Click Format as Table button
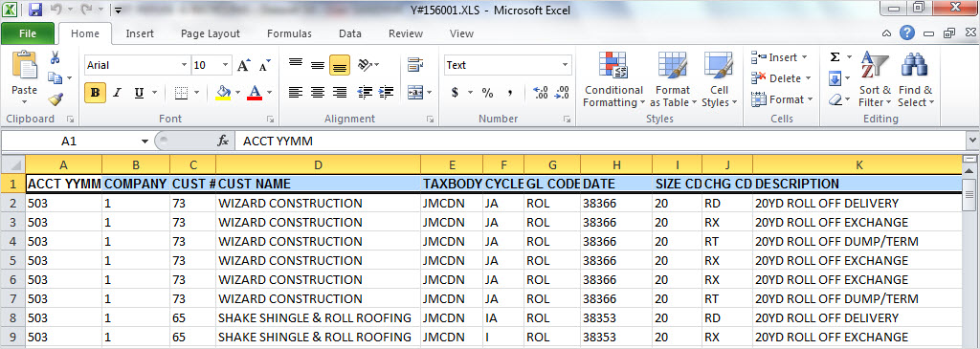Screen dimensions: 980x349 coord(673,79)
